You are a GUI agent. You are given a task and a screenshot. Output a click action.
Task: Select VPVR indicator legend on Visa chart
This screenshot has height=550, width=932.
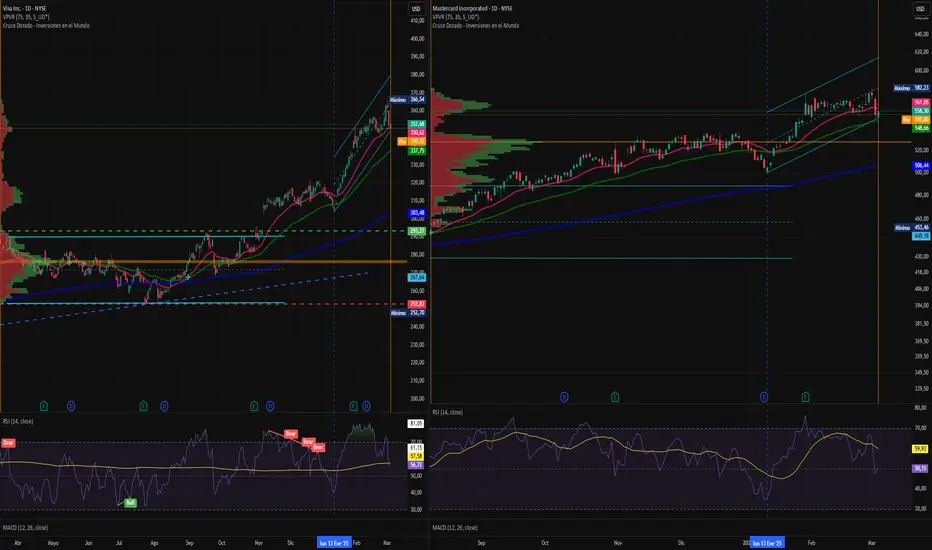[26, 17]
